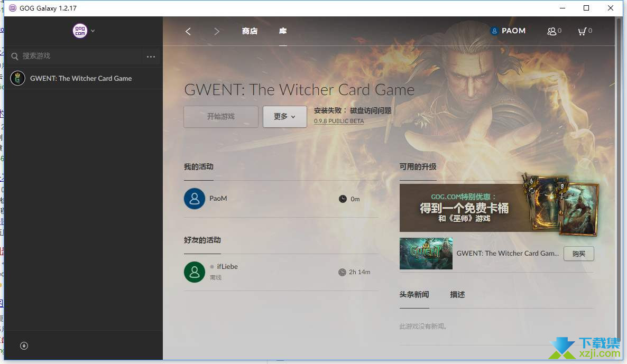Maximize the GOG Galaxy window
This screenshot has width=627, height=364.
point(586,8)
